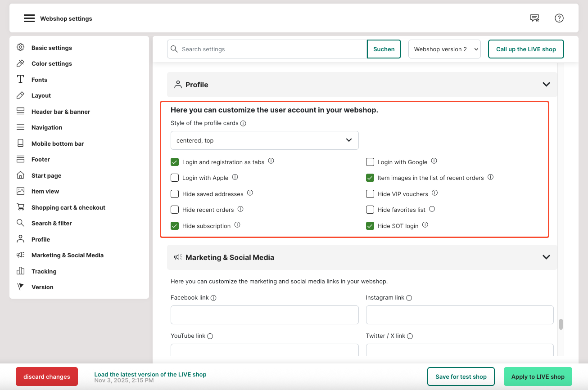Open Style of the profile cards dropdown
Viewport: 588px width, 390px height.
click(264, 140)
